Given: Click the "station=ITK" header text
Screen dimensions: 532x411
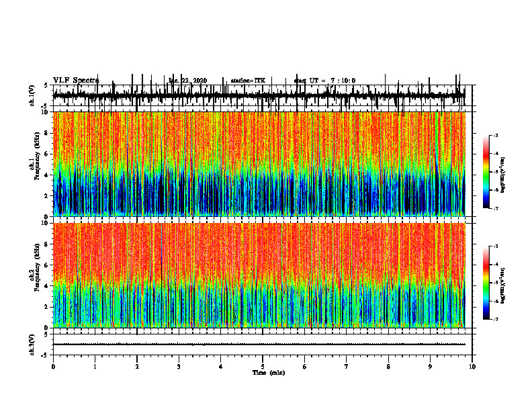Looking at the screenshot, I should [x=248, y=81].
